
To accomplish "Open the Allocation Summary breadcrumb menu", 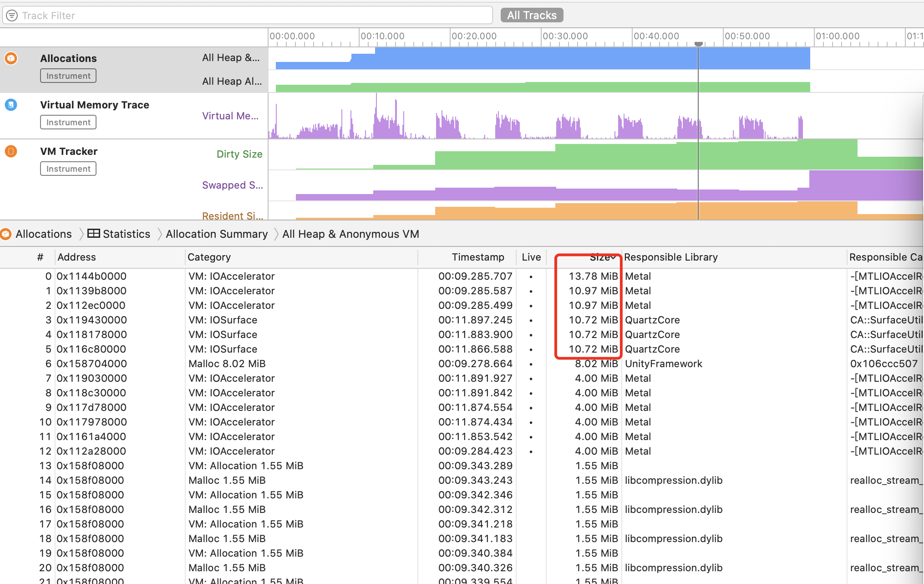I will (x=217, y=234).
